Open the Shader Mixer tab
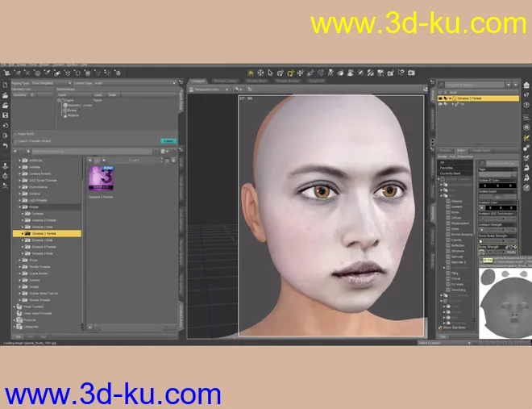The image size is (532, 409). click(256, 81)
